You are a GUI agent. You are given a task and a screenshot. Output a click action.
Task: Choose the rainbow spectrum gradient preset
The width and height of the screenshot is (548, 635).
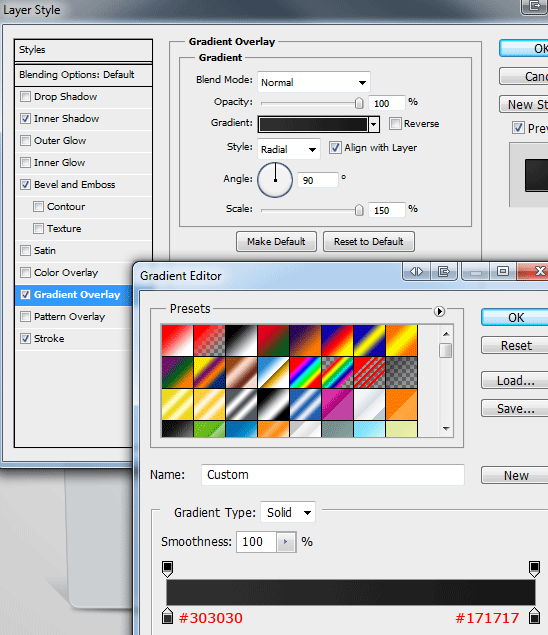tap(305, 373)
